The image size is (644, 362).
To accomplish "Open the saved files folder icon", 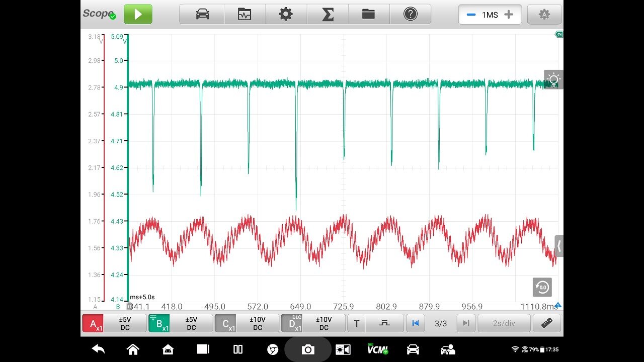I will pyautogui.click(x=369, y=14).
